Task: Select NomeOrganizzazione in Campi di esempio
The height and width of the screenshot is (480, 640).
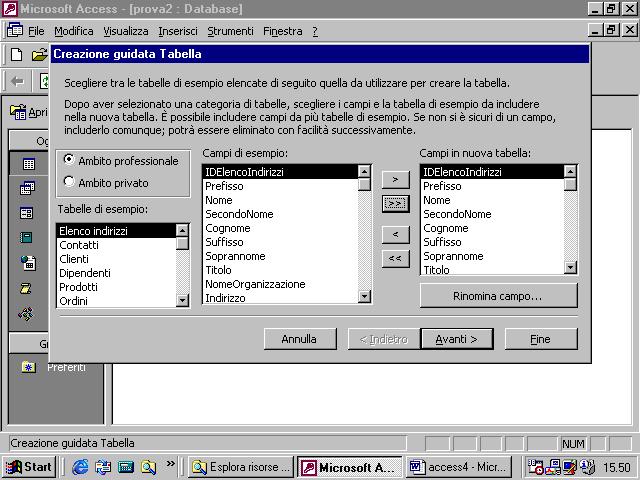Action: [x=280, y=284]
